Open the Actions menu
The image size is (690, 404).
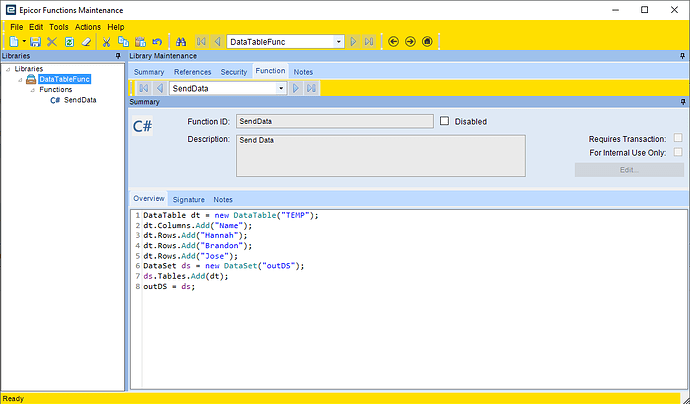[88, 27]
